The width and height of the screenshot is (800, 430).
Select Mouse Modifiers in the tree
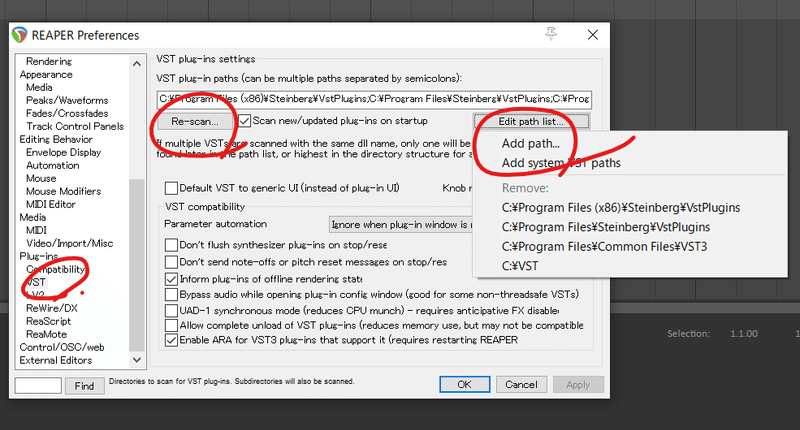63,191
